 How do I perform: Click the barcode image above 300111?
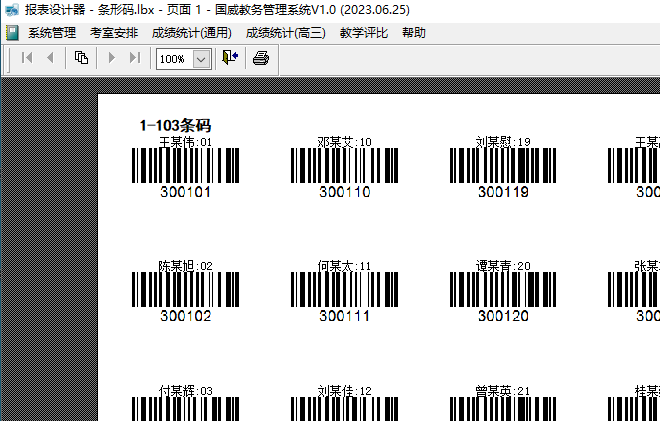(x=344, y=289)
